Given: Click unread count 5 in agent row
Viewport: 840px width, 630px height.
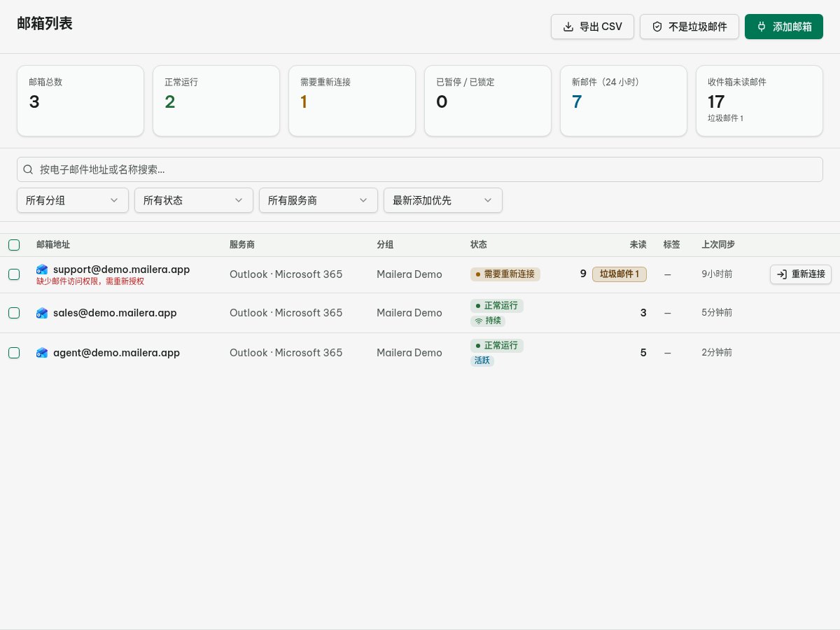Looking at the screenshot, I should [643, 353].
